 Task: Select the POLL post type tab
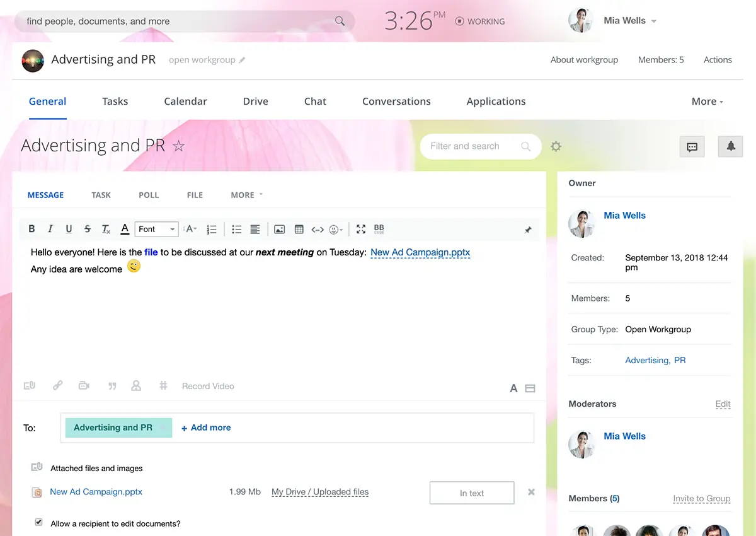149,195
